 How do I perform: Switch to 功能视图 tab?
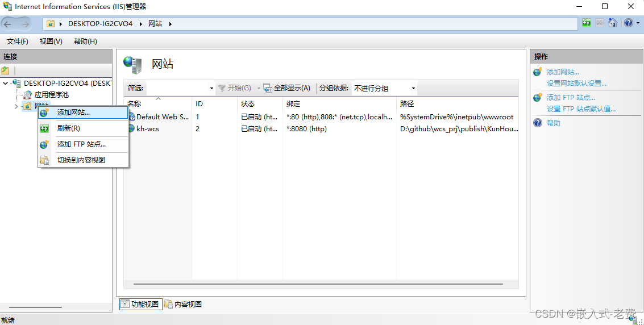[141, 304]
